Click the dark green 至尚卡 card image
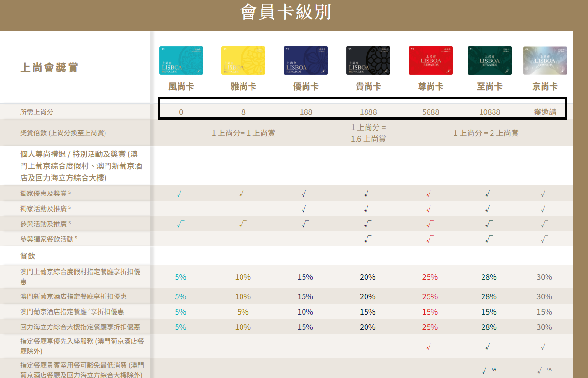Screen dimensions: 588x378 click(x=490, y=61)
